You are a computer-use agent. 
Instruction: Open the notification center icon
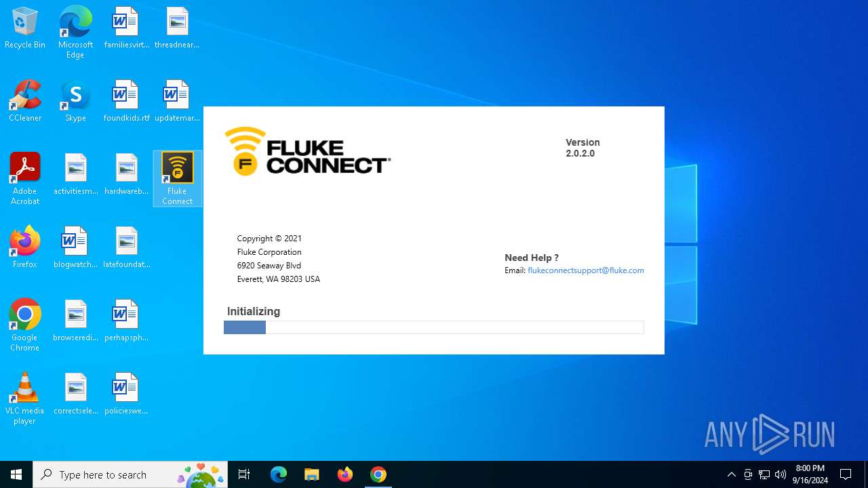pyautogui.click(x=846, y=474)
